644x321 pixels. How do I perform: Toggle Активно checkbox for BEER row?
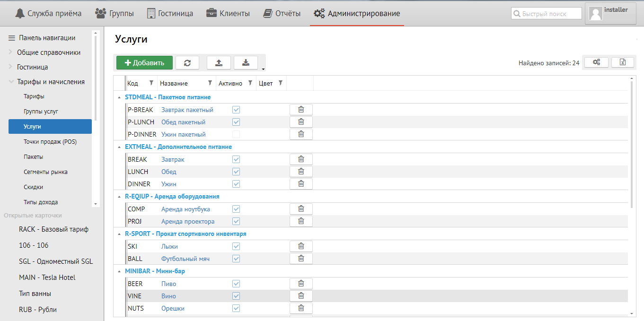pos(236,284)
